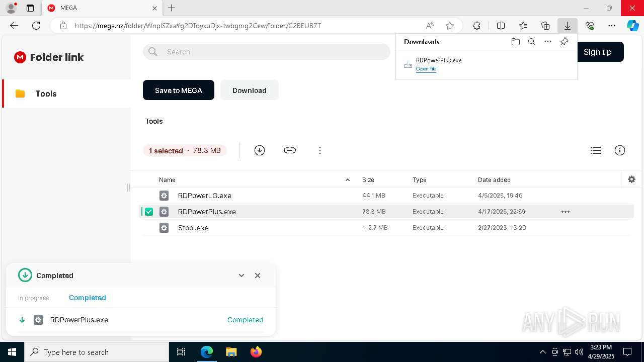
Task: Open a new browser tab
Action: pos(172,8)
